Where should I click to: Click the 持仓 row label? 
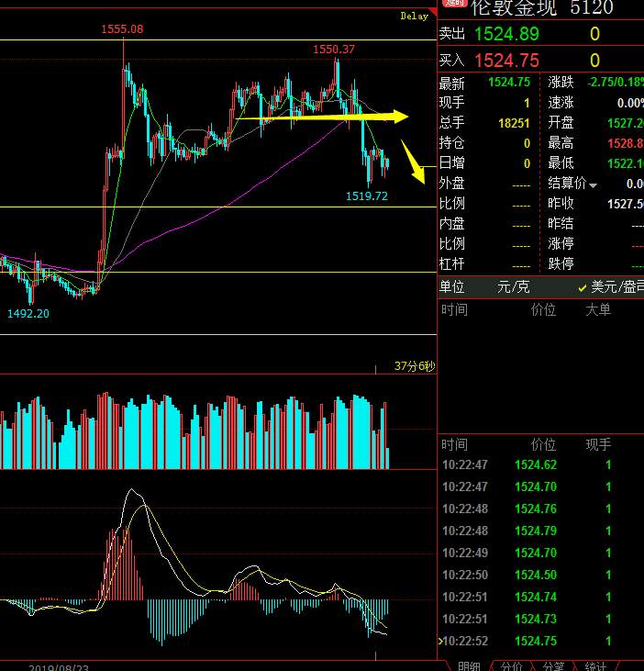[x=451, y=143]
